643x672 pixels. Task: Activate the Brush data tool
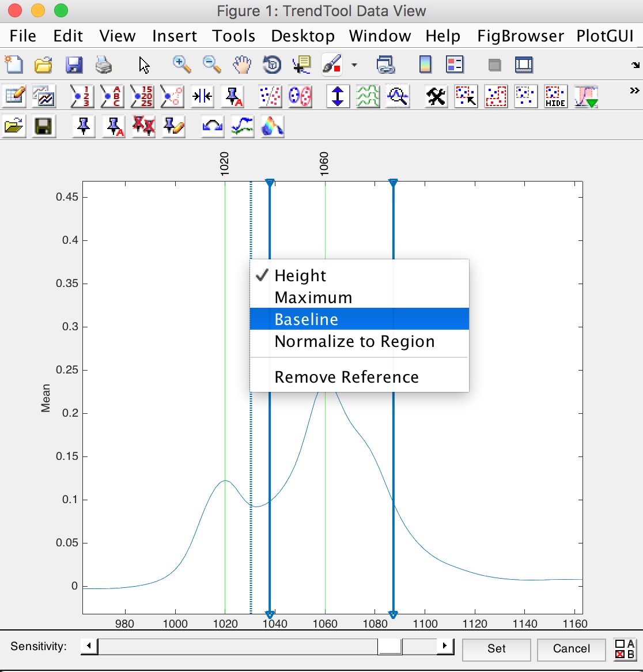click(x=332, y=65)
